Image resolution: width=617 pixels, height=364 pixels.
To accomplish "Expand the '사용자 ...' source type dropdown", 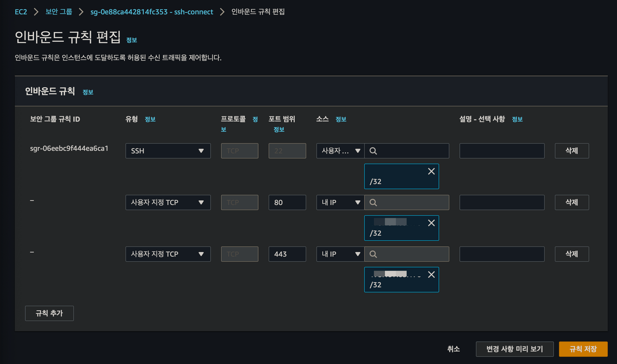I will (x=340, y=151).
